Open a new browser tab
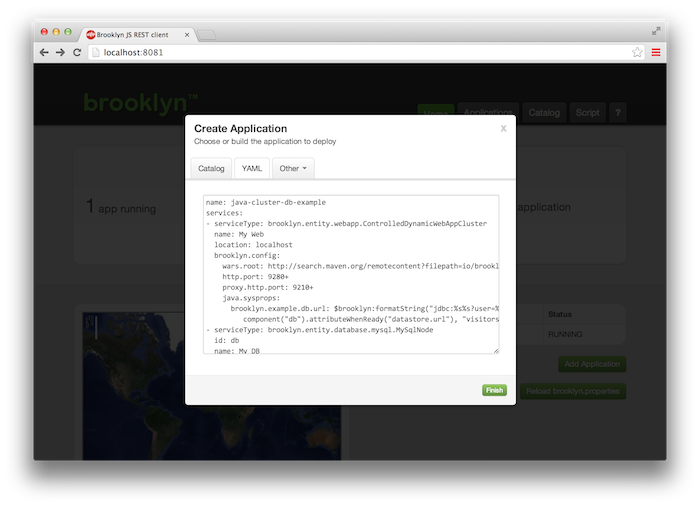The image size is (700, 507). (207, 34)
